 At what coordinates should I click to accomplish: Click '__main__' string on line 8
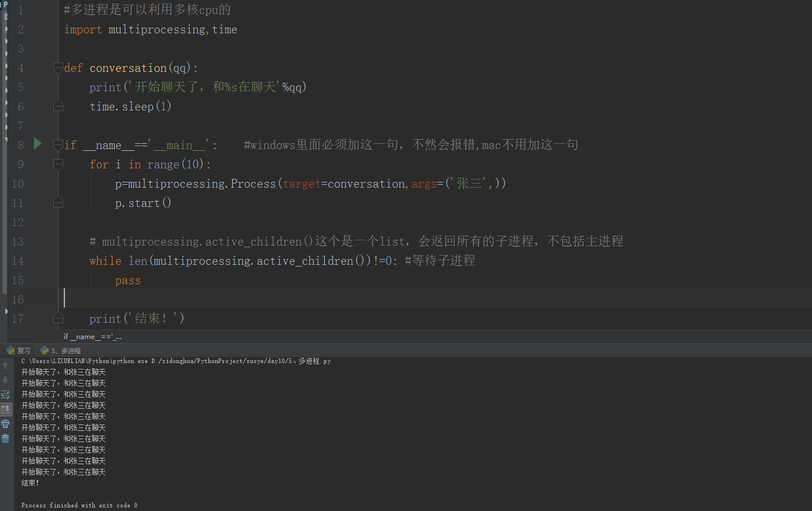[x=179, y=145]
